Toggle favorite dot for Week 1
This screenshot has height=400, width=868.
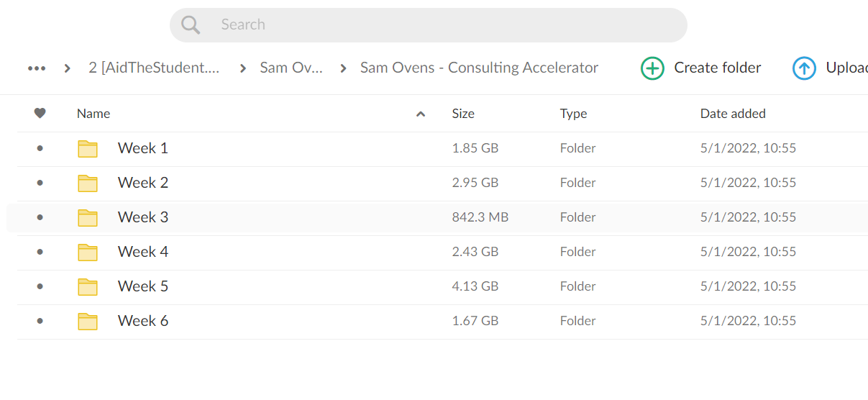point(40,148)
